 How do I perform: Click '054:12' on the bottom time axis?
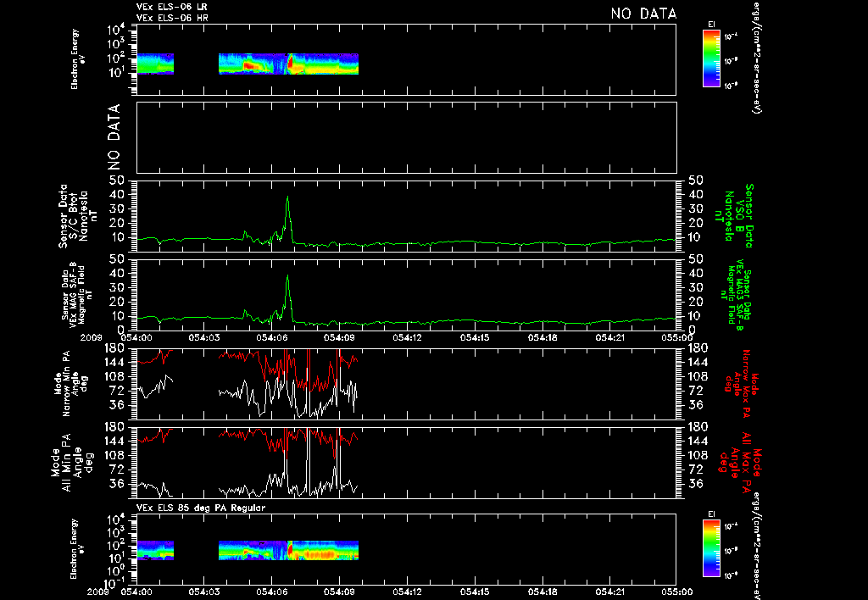tap(407, 592)
